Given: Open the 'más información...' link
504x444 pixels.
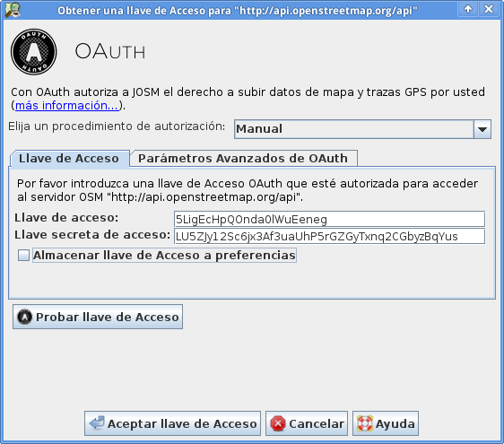Looking at the screenshot, I should (x=67, y=106).
